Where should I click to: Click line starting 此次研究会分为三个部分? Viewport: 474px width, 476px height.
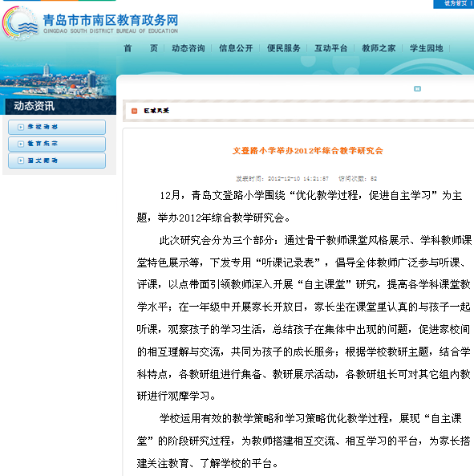pos(315,240)
